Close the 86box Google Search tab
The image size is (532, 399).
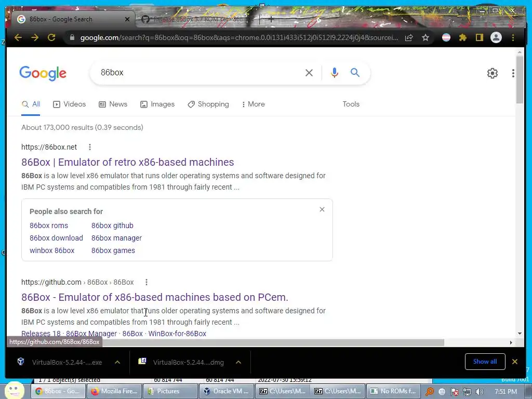(127, 19)
